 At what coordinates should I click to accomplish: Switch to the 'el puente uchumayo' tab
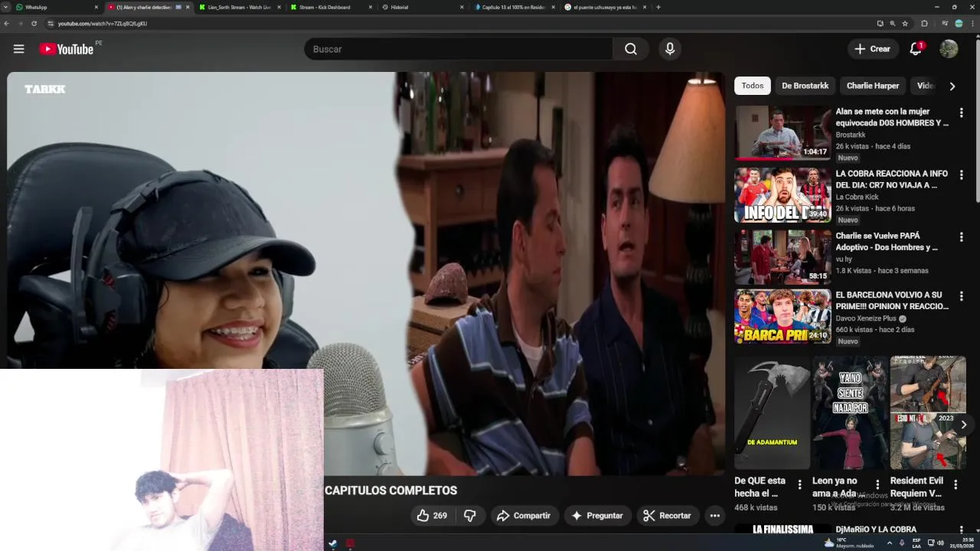tap(606, 7)
